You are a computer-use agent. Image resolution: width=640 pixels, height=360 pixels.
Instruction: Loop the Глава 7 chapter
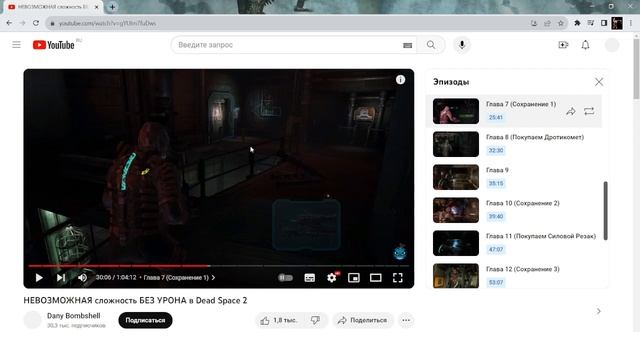pos(589,111)
